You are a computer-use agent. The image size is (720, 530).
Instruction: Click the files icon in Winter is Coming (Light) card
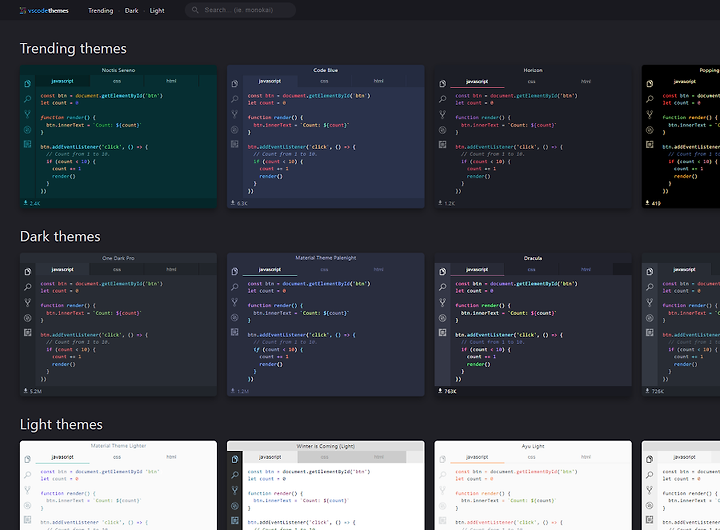[x=235, y=460]
